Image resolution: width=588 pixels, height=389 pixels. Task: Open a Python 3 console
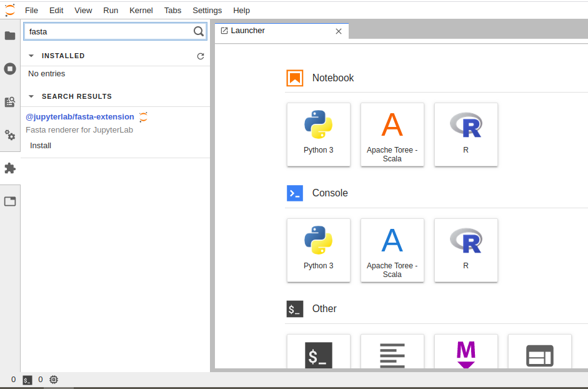pyautogui.click(x=319, y=250)
